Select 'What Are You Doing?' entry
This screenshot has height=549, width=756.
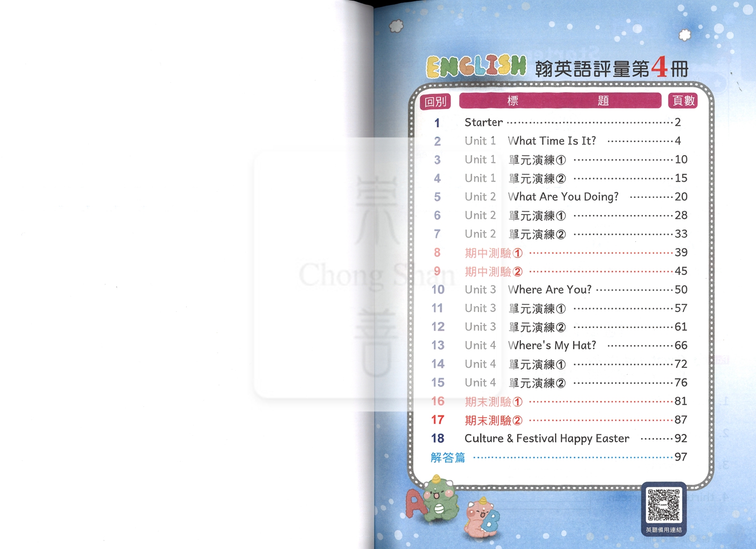(563, 197)
